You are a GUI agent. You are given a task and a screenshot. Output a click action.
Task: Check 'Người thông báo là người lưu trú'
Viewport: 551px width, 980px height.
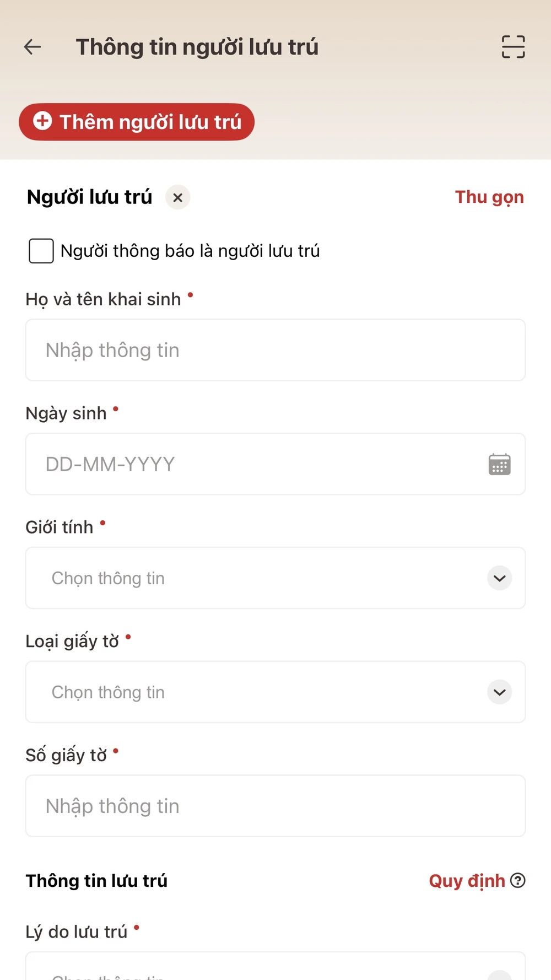(x=41, y=251)
